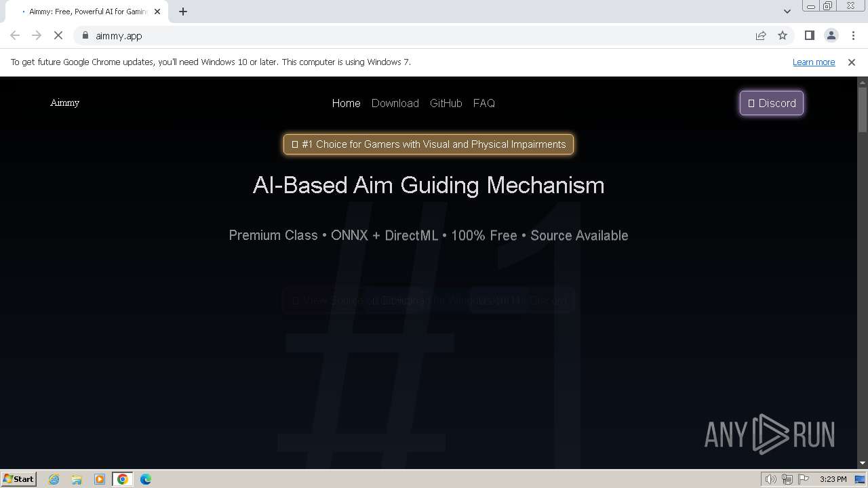868x488 pixels.
Task: Open a new tab with the plus button
Action: coord(183,12)
